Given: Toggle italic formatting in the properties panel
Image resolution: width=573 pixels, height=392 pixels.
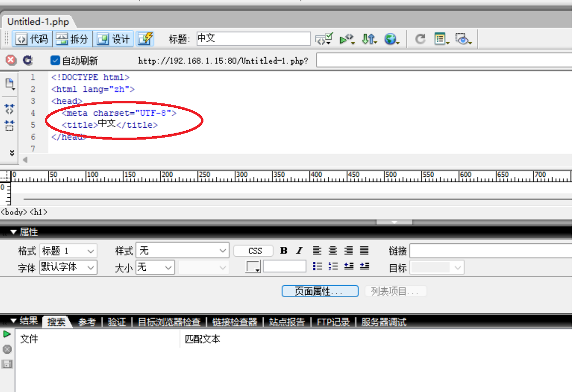Looking at the screenshot, I should click(x=298, y=250).
